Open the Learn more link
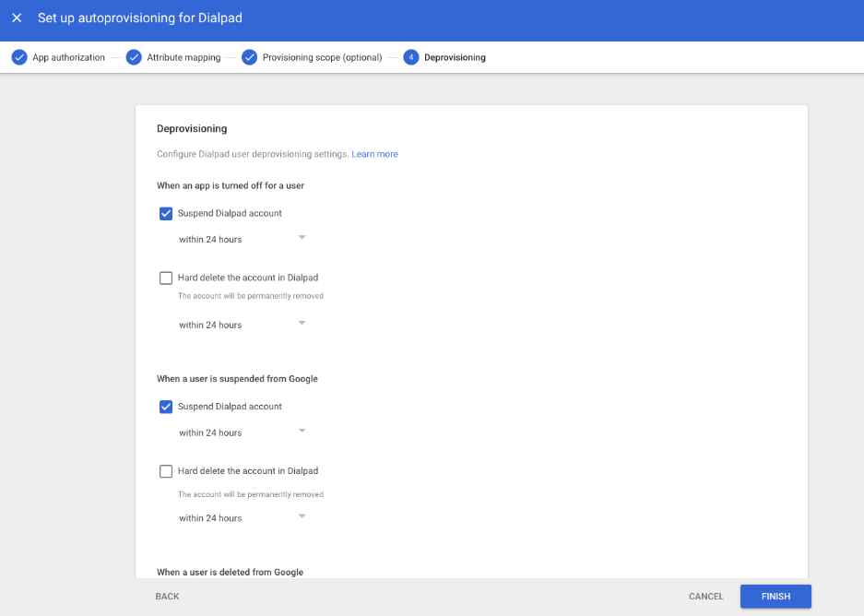Screen dimensions: 864x616 (374, 154)
